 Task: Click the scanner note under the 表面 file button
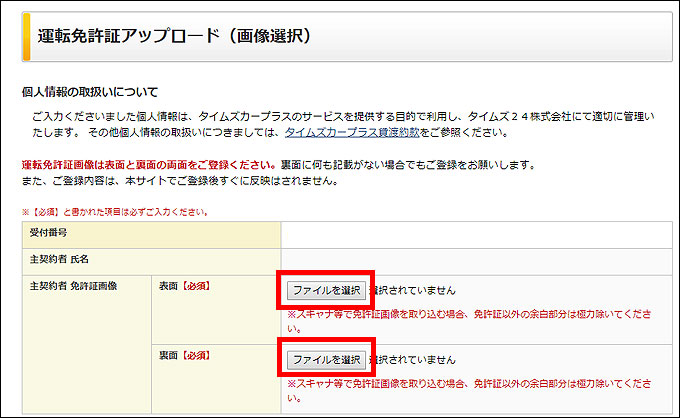tap(469, 321)
